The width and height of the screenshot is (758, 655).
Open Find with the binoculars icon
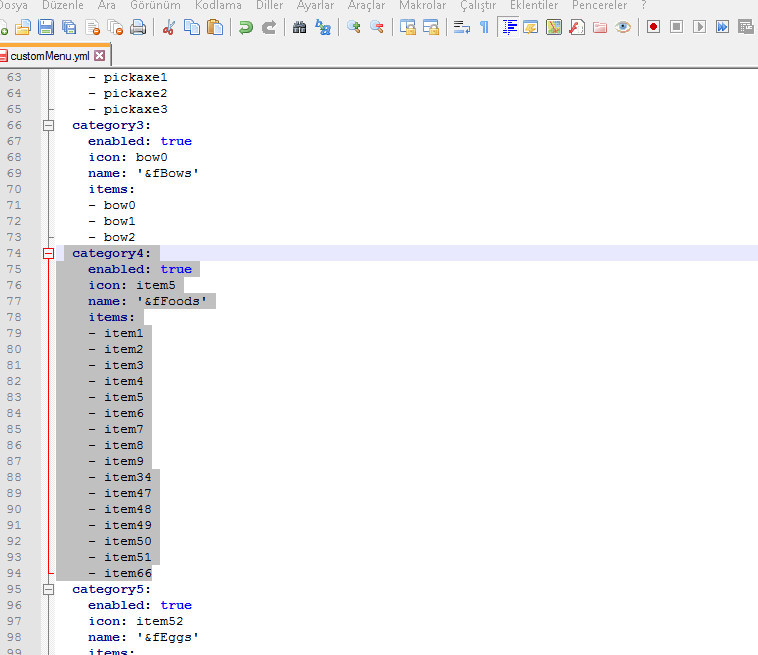click(x=299, y=27)
